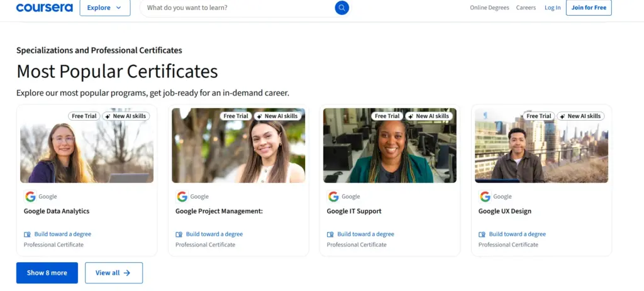
Task: Expand the Explore dropdown menu
Action: [x=105, y=8]
